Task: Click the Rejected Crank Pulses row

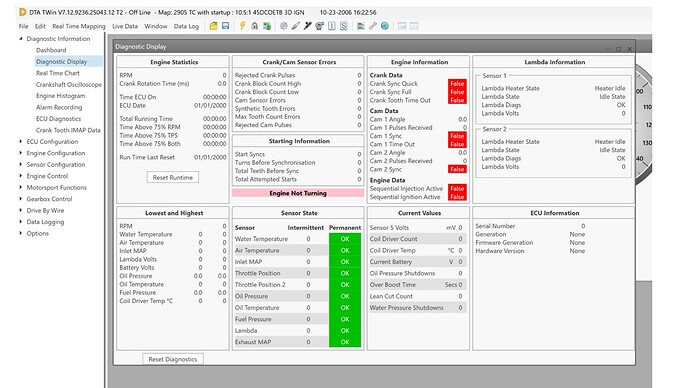Action: pos(298,75)
